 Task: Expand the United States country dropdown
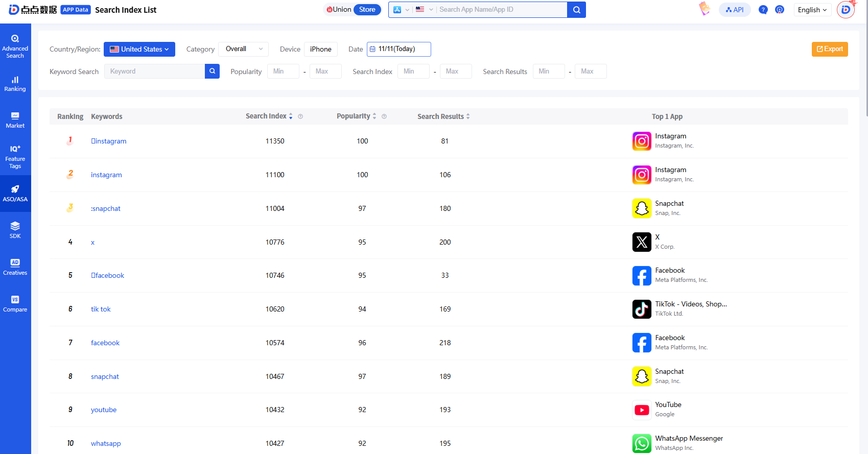tap(139, 49)
